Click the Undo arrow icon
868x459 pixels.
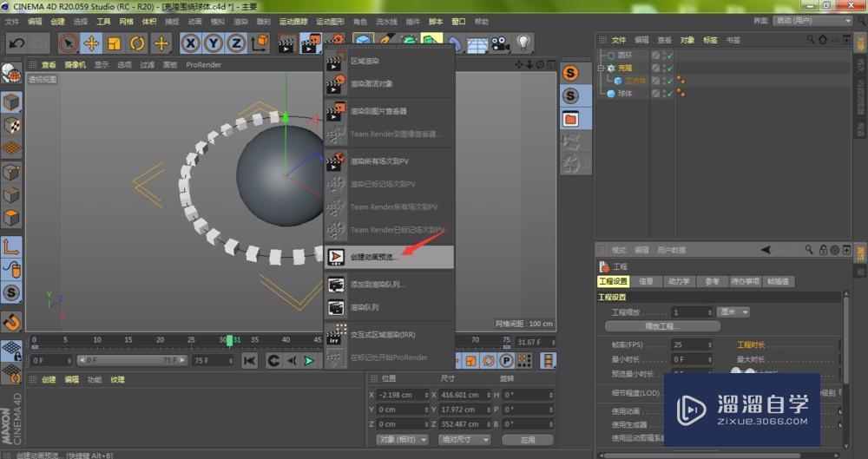(16, 43)
